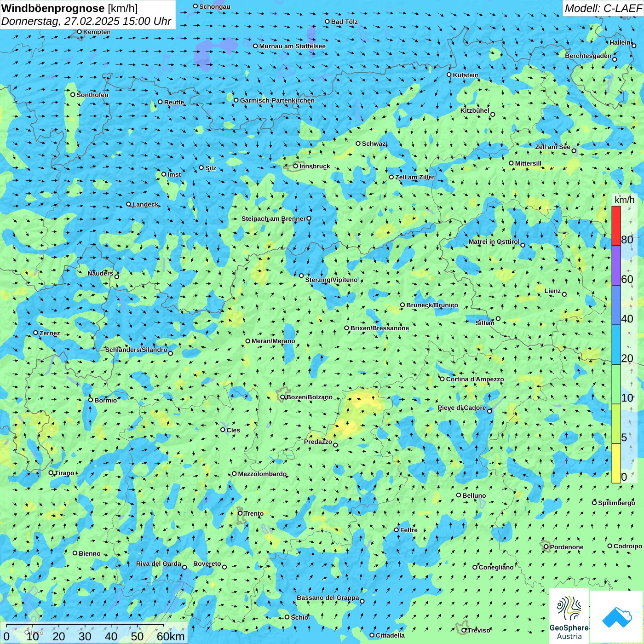Click the Predazzo location dot

coord(336,445)
